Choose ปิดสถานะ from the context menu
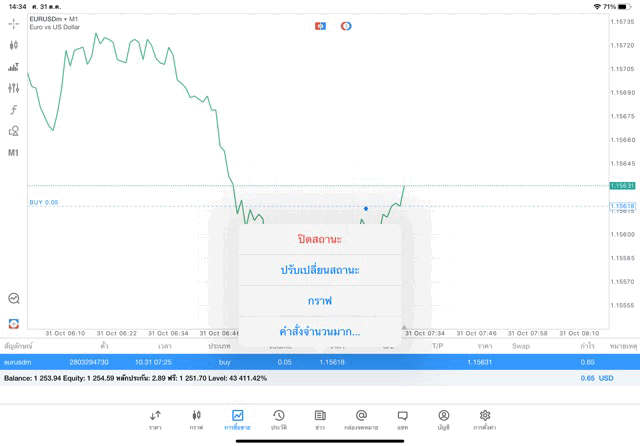 320,240
